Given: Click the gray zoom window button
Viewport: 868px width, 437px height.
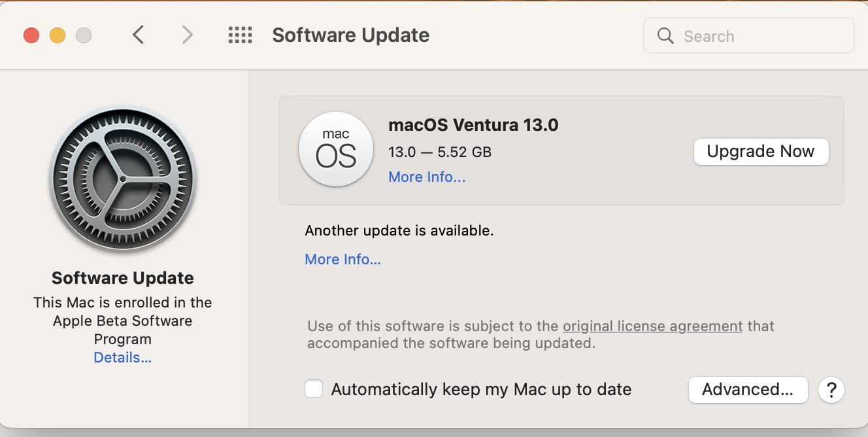Looking at the screenshot, I should coord(84,35).
